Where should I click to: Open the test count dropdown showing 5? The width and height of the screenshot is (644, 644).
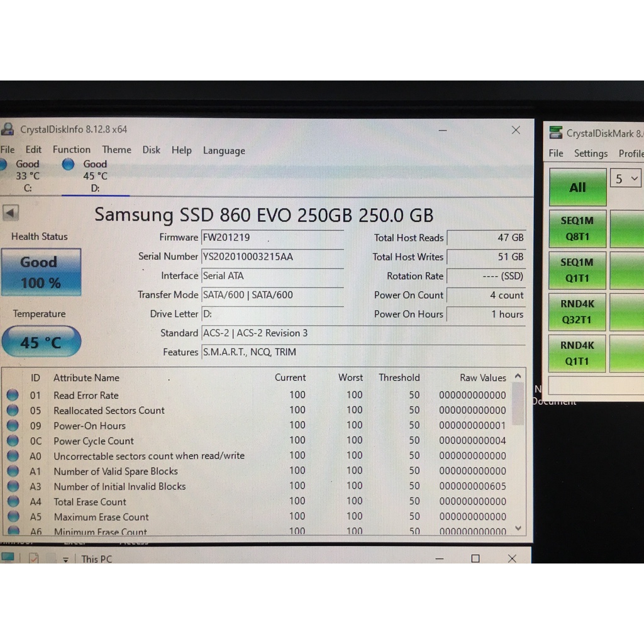click(626, 179)
